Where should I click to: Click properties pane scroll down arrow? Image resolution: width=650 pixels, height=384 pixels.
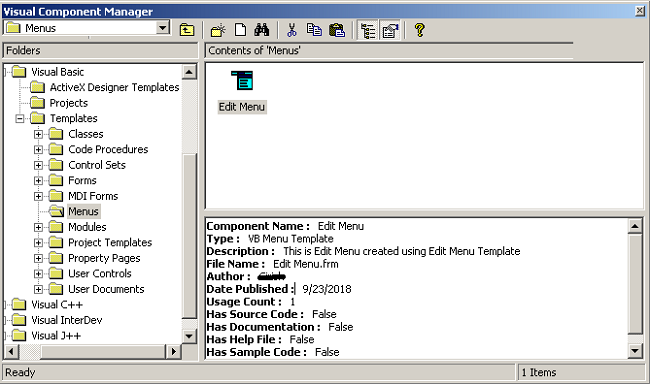635,351
